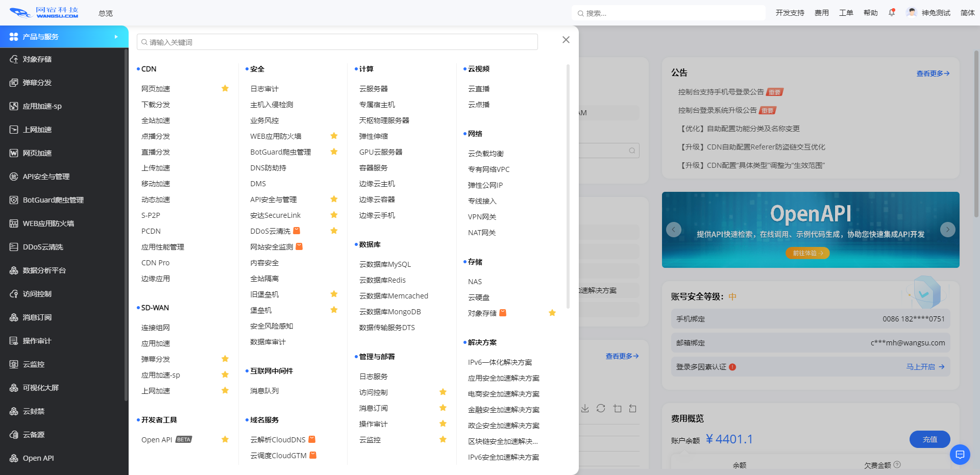Click the notification bell icon
Screen dimensions: 980x475
pyautogui.click(x=892, y=13)
